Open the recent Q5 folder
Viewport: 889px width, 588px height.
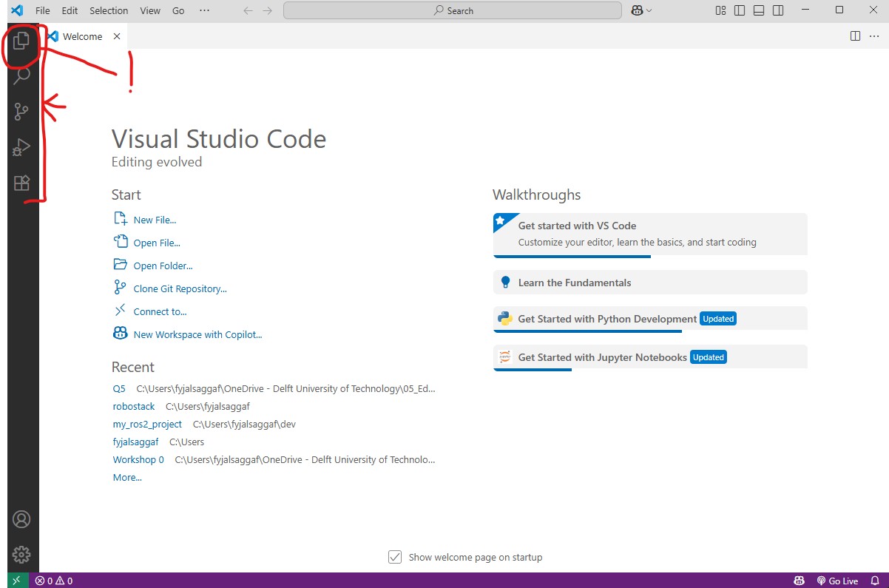(119, 388)
